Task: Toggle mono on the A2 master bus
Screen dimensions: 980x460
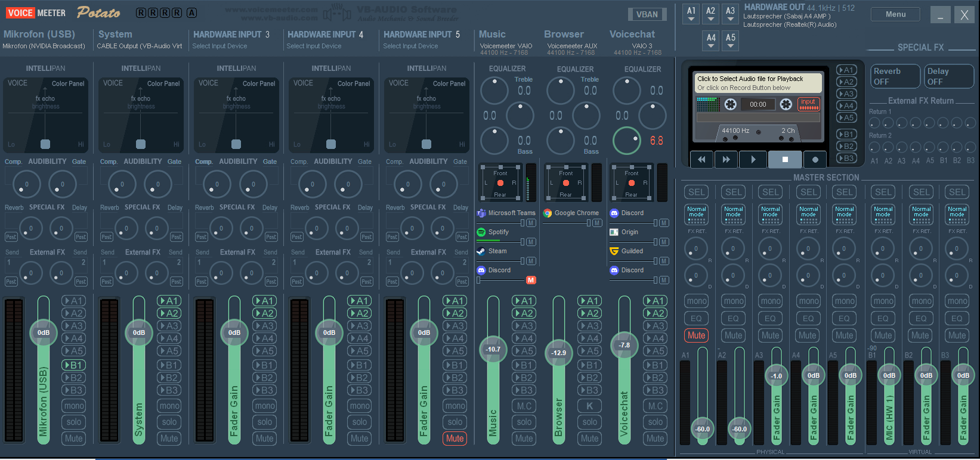Action: click(734, 301)
